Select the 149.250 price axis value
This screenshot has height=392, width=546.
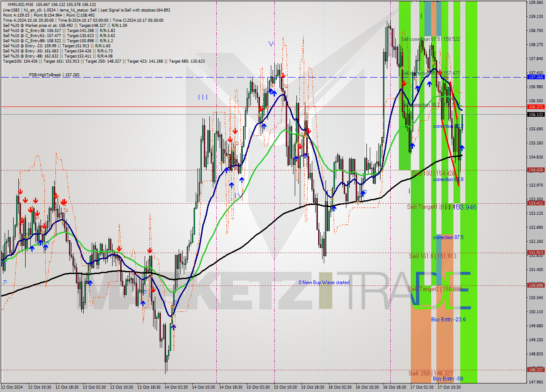point(536,340)
